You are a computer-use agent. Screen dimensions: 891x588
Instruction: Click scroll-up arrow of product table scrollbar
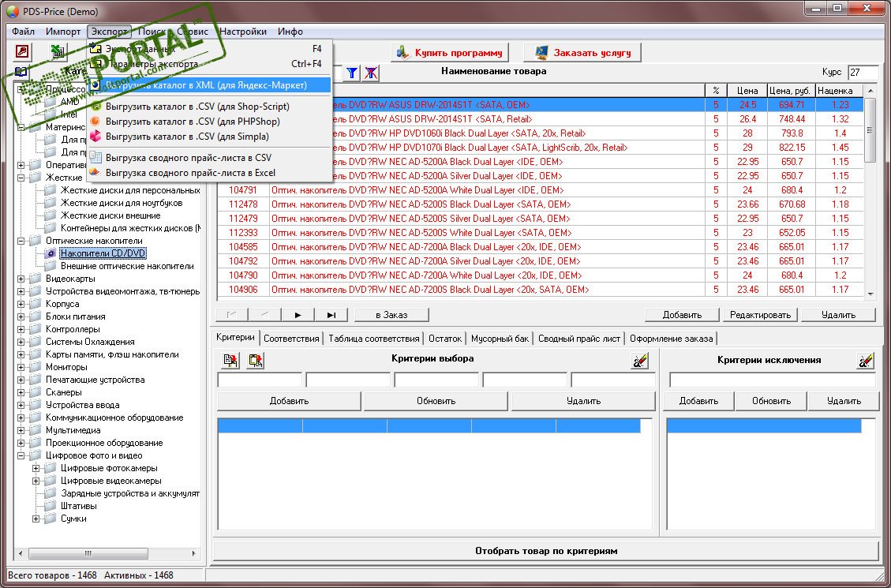(870, 90)
